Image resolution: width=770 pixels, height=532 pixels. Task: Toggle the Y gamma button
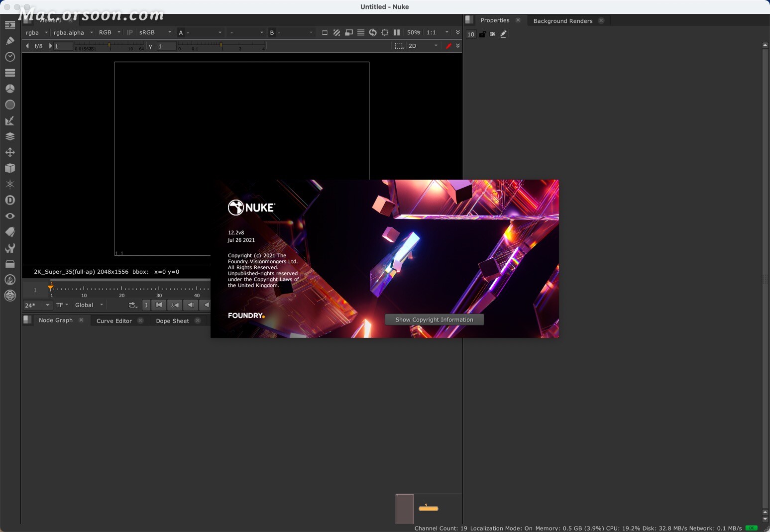pyautogui.click(x=150, y=46)
